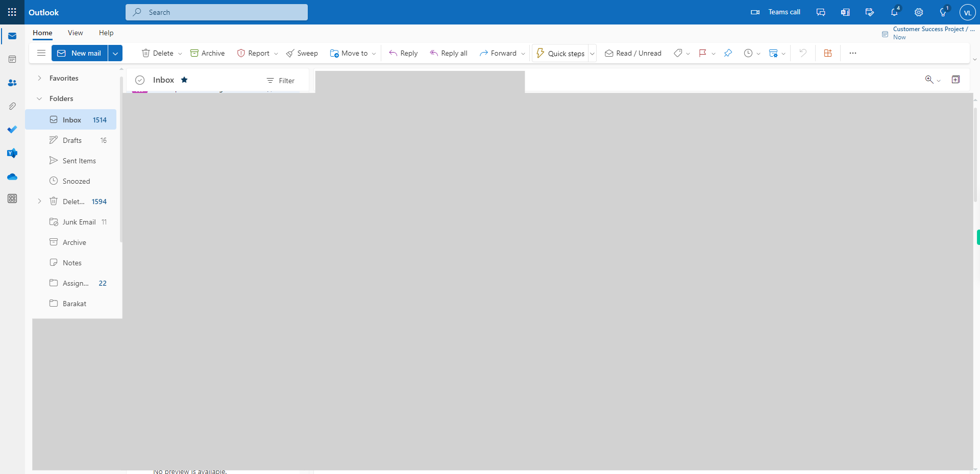Open Flag options dropdown arrow
The image size is (980, 474).
coord(714,54)
